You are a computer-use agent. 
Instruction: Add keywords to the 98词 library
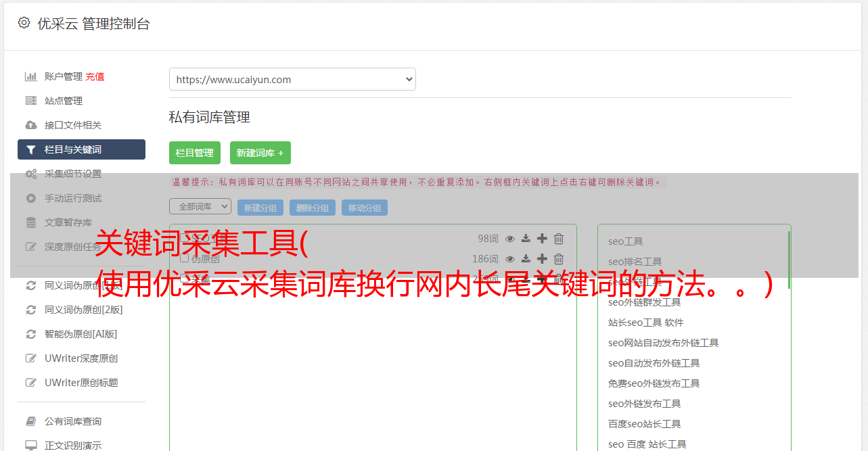(x=542, y=239)
